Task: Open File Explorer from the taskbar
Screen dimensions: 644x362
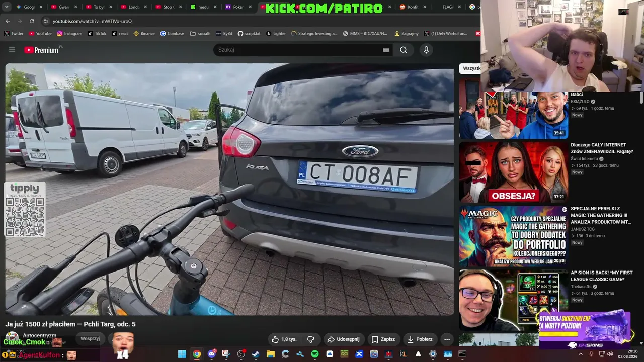Action: [x=271, y=354]
